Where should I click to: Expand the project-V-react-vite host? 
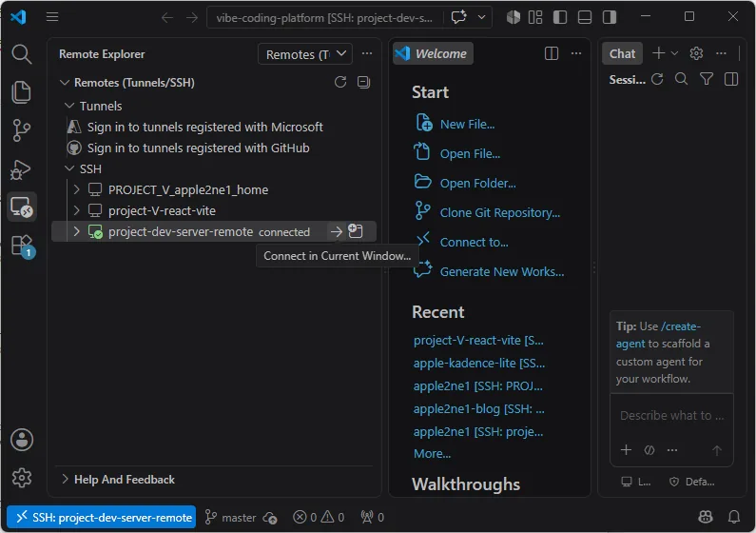[x=76, y=210]
